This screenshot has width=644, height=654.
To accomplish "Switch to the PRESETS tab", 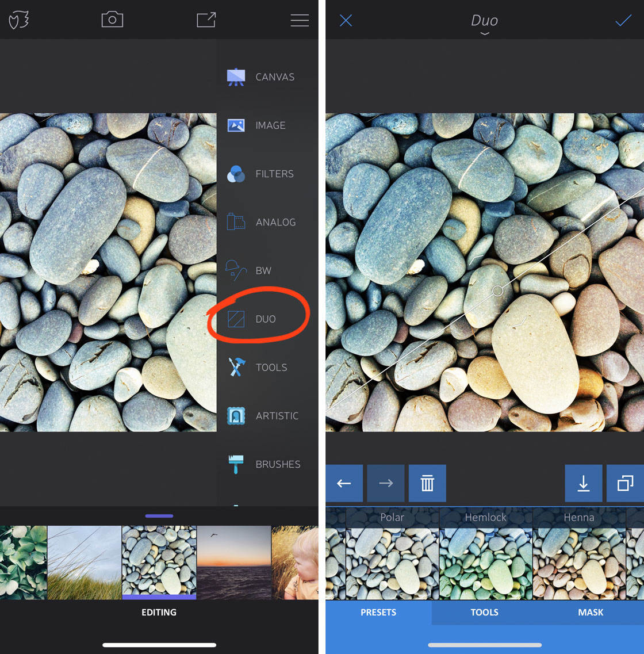I will click(x=378, y=612).
